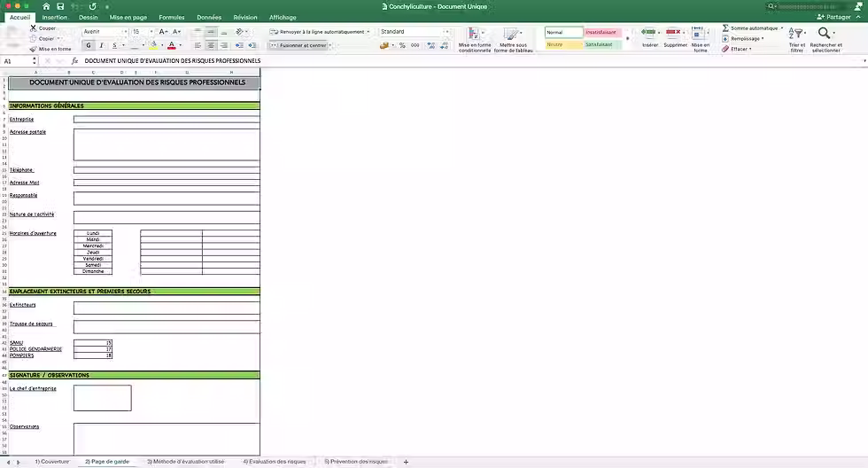Toggle underline S formatting button
Viewport: 868px width, 468px height.
click(x=114, y=45)
